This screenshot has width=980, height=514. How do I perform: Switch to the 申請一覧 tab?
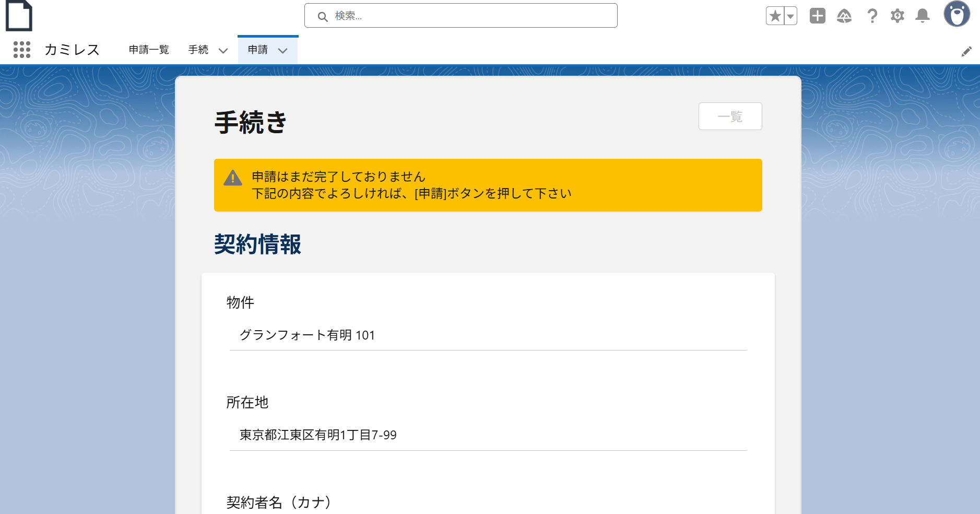click(148, 50)
